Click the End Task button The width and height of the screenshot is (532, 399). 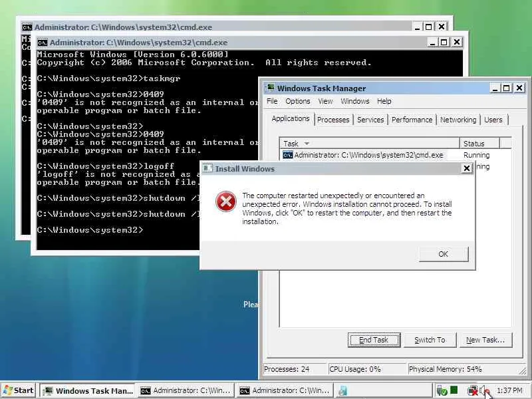[x=374, y=340]
